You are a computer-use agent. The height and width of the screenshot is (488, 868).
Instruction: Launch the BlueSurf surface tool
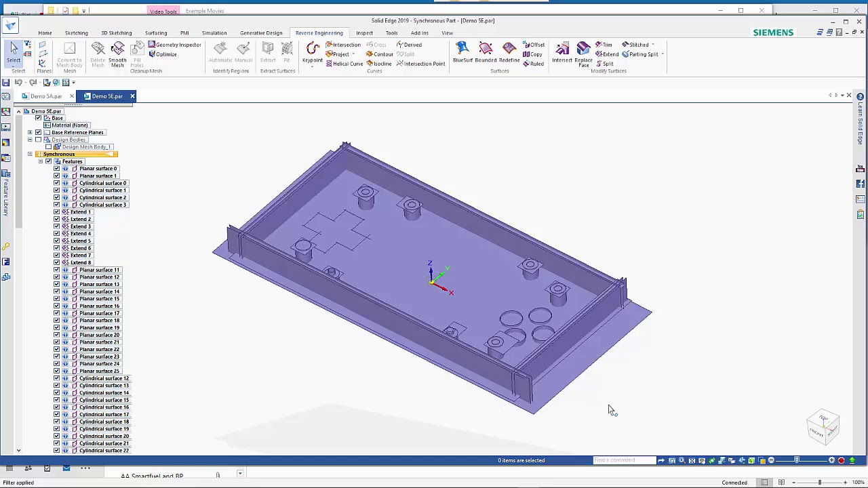(462, 52)
